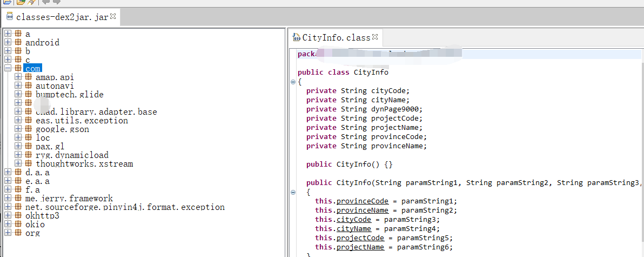Expand the c package node
Viewport: 644px width, 257px height.
coord(8,59)
